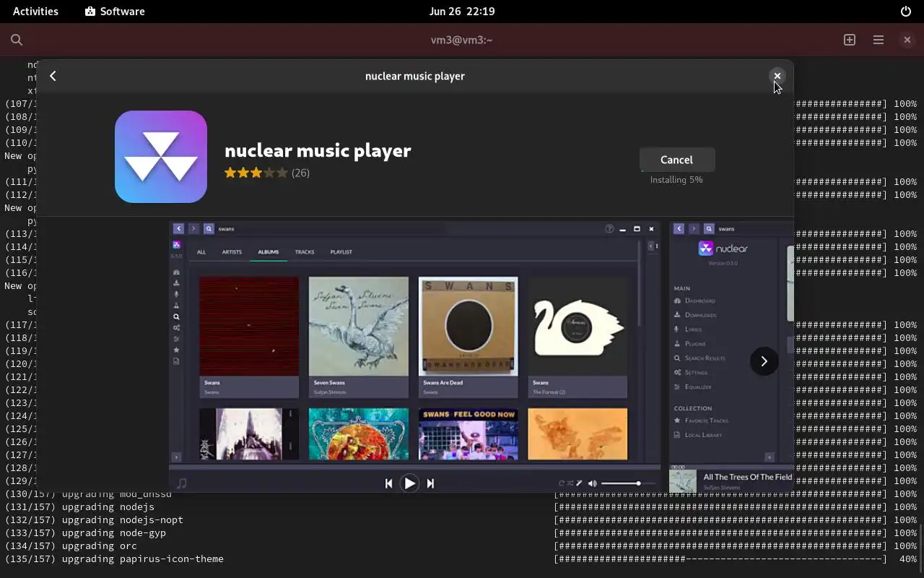The height and width of the screenshot is (578, 924).
Task: Open the Activities overview
Action: click(35, 12)
